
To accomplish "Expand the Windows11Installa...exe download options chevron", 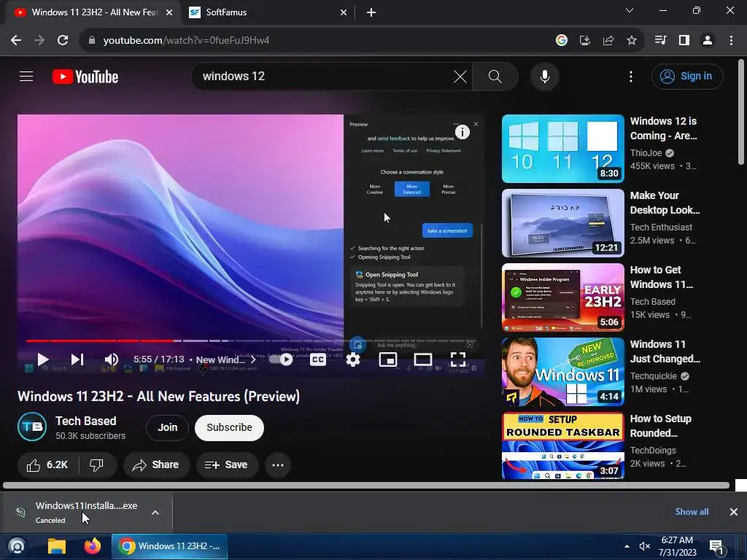I will 155,513.
